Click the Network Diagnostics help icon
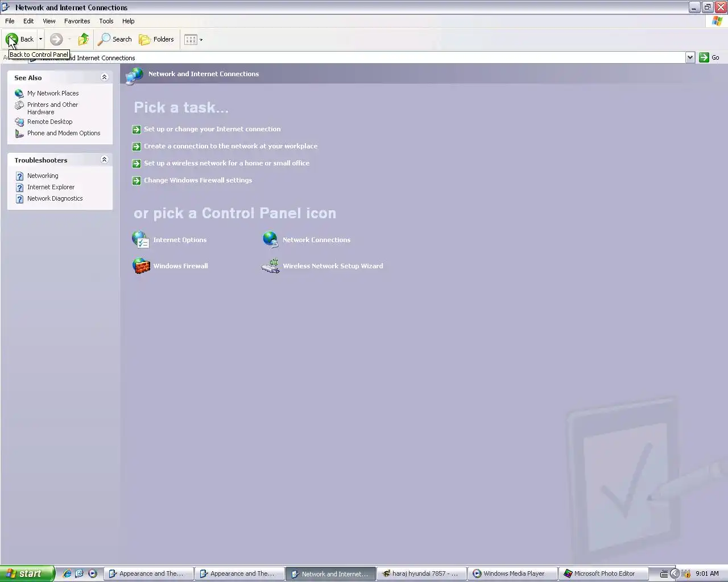The height and width of the screenshot is (582, 728). click(19, 198)
